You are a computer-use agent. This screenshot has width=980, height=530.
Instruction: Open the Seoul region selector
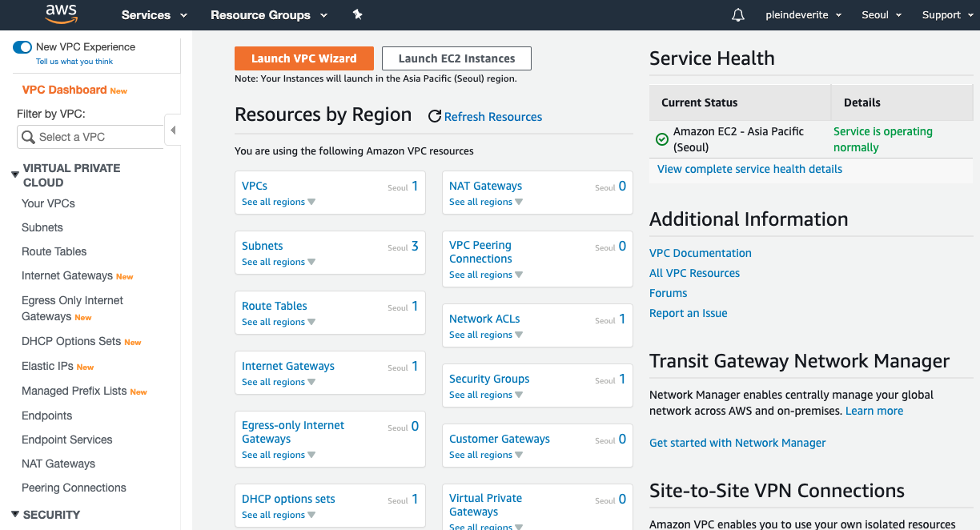tap(882, 15)
